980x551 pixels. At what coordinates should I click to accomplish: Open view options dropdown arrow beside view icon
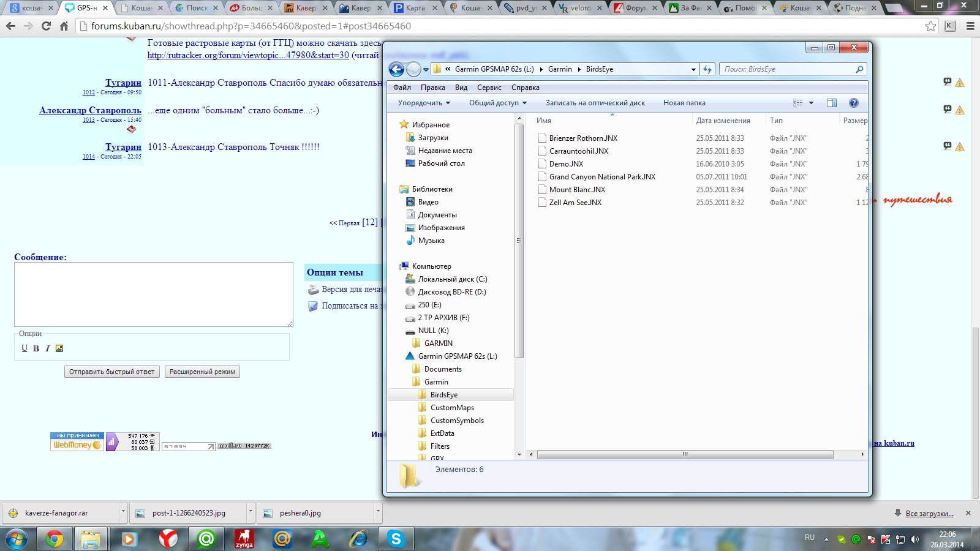[x=811, y=103]
